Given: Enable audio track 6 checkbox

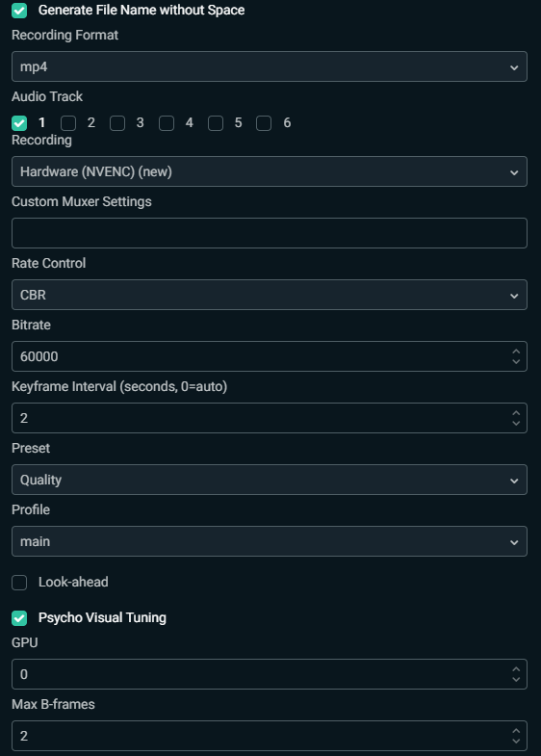Looking at the screenshot, I should [264, 123].
